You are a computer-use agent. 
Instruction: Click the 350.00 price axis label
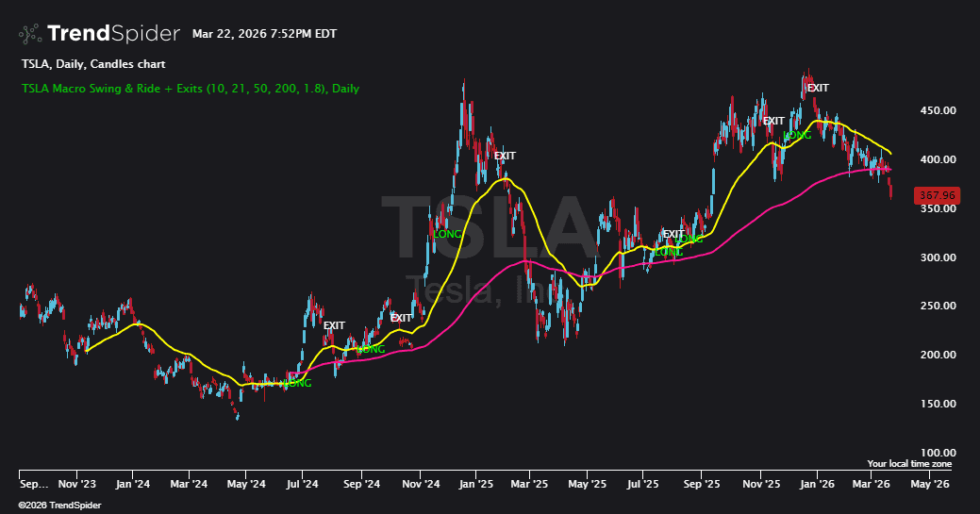click(x=938, y=208)
